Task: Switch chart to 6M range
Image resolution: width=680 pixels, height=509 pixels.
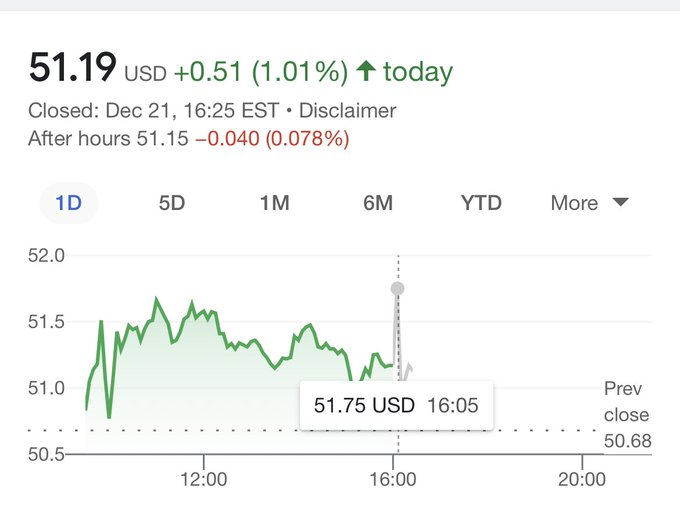Action: [x=377, y=203]
